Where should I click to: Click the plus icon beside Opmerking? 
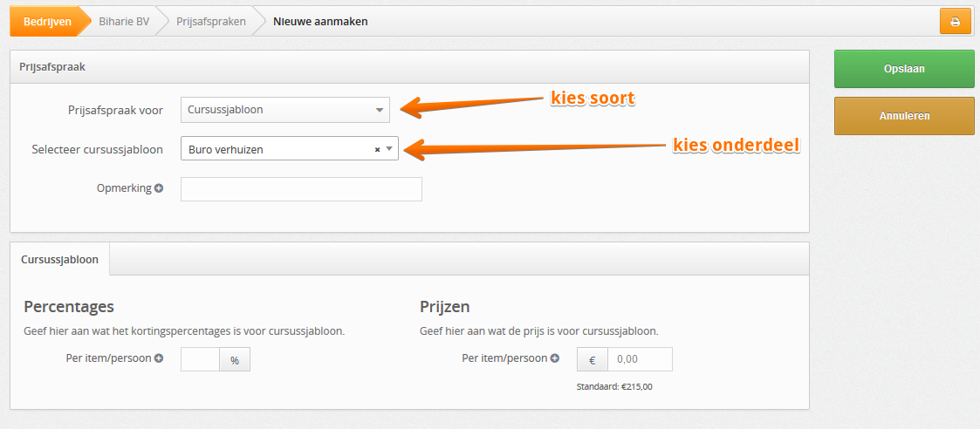(x=159, y=188)
